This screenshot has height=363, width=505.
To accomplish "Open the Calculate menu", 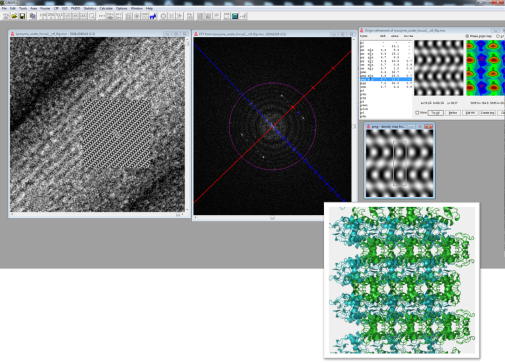I will pyautogui.click(x=106, y=8).
